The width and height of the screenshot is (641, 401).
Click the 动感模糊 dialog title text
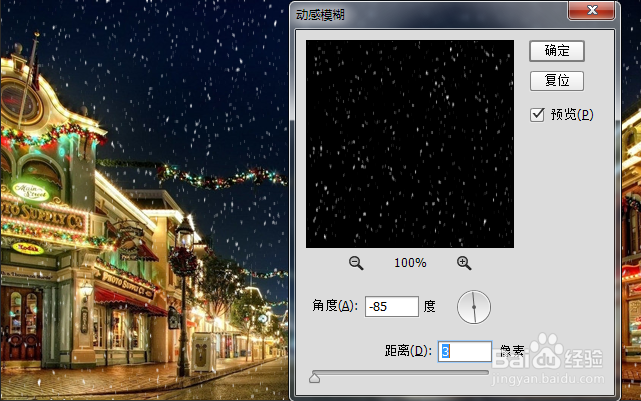(x=320, y=15)
